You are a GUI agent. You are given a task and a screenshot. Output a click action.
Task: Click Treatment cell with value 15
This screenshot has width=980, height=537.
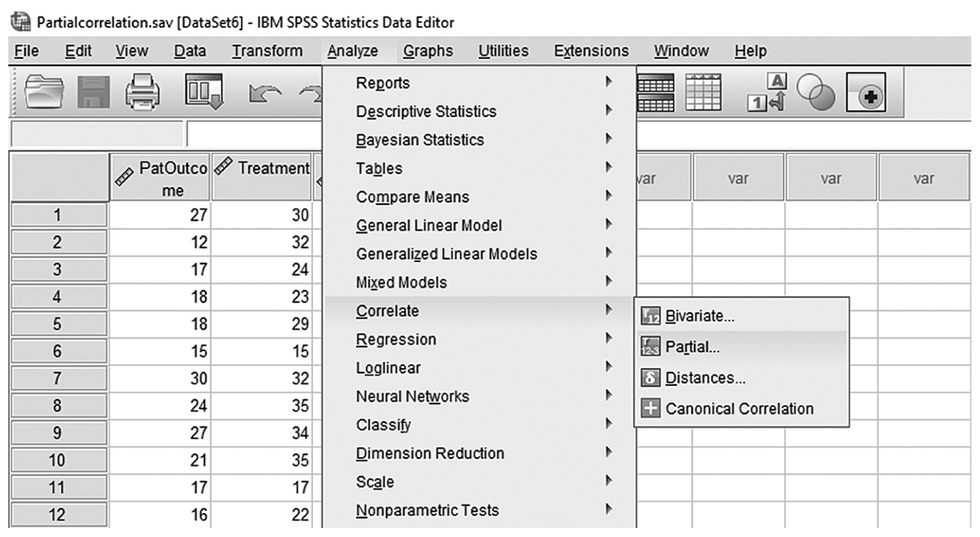tap(262, 351)
